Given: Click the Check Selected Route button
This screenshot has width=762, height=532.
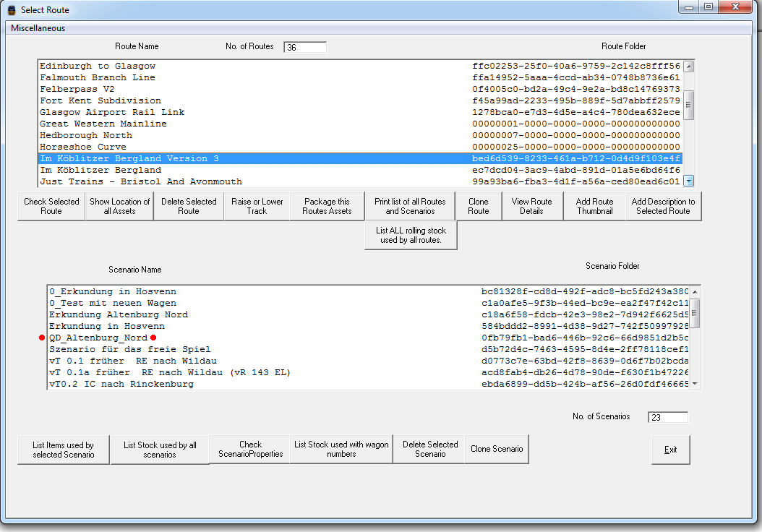Looking at the screenshot, I should 51,207.
